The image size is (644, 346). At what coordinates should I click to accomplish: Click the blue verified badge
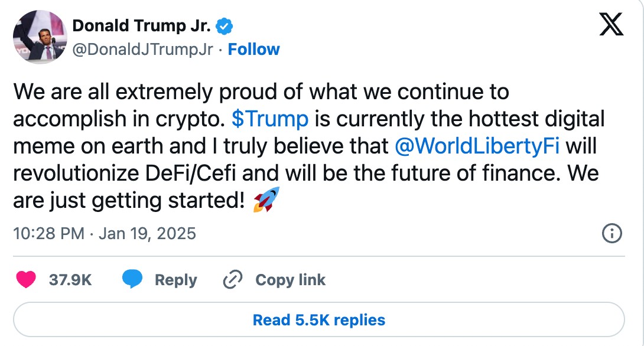223,25
